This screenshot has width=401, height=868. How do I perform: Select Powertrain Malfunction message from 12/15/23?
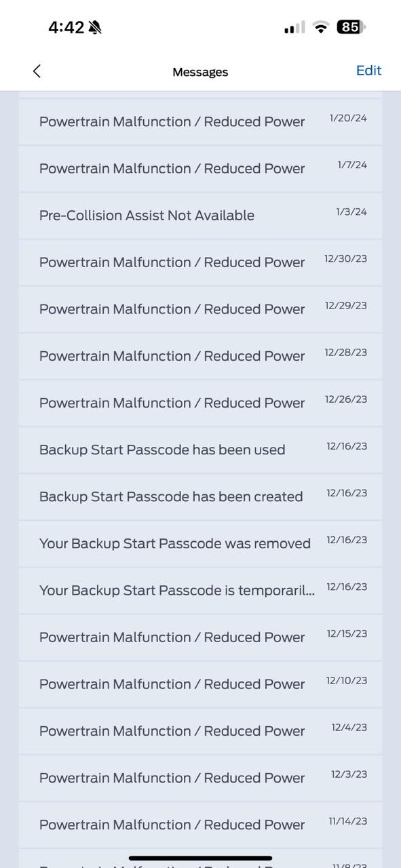coord(200,637)
